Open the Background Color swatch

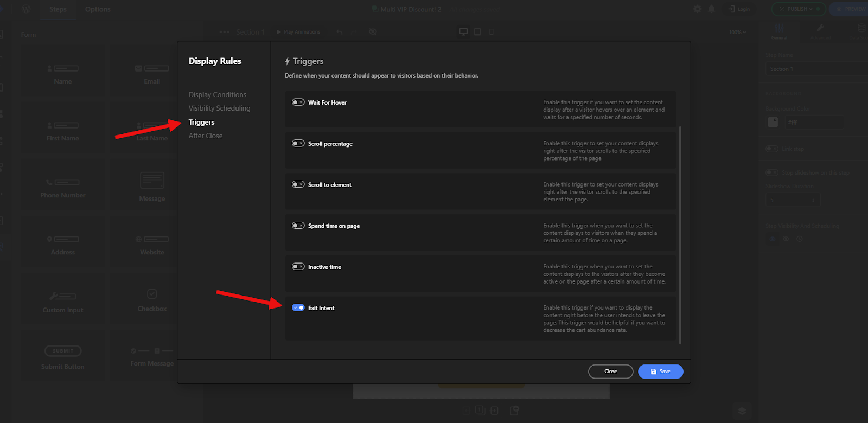(x=773, y=122)
